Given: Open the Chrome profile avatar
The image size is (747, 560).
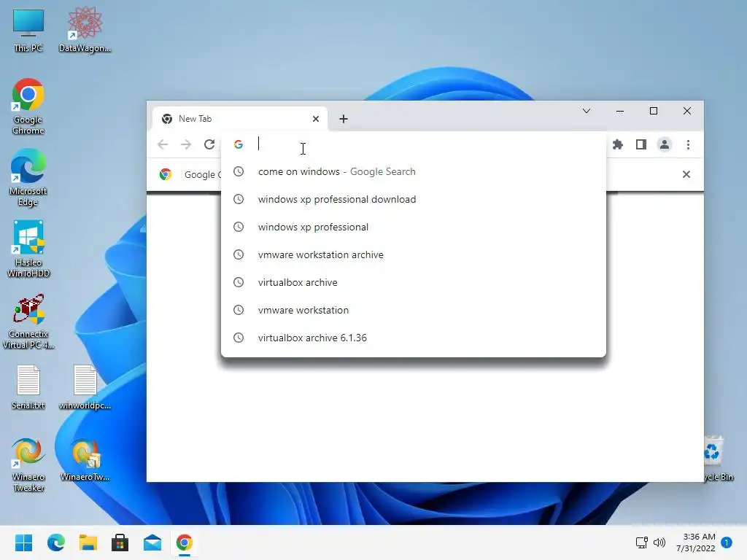Looking at the screenshot, I should click(665, 144).
